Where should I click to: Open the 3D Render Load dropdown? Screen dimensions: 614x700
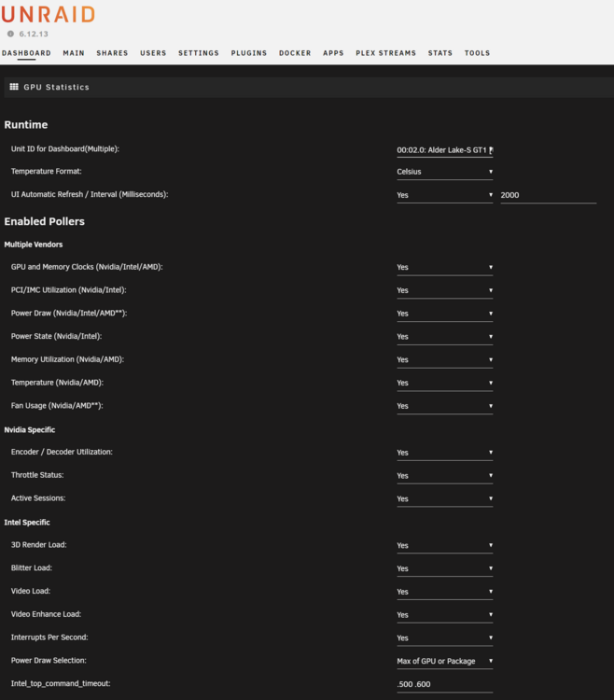445,546
